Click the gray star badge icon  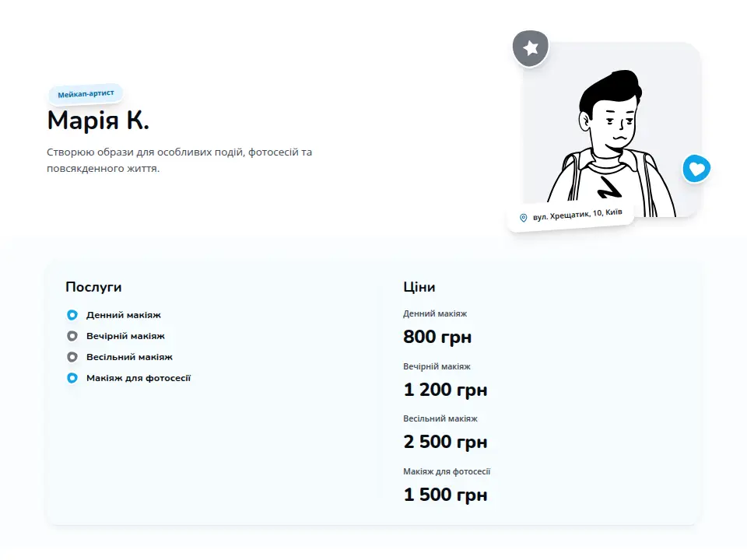point(530,48)
